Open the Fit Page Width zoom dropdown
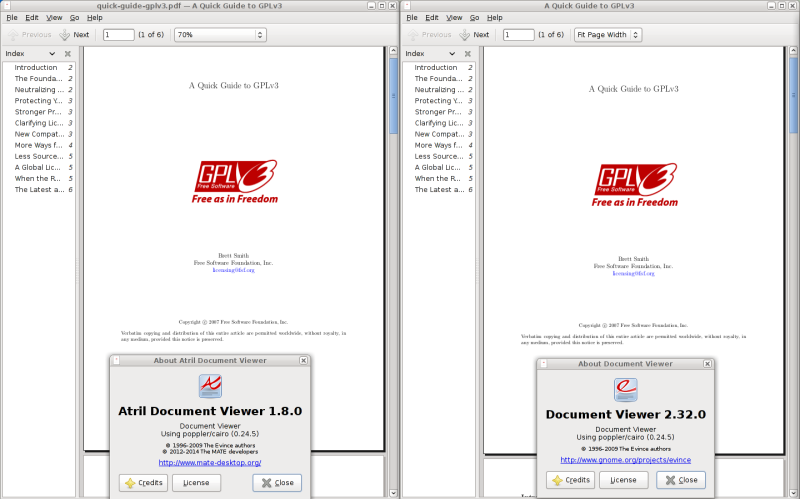The height and width of the screenshot is (499, 800). [x=608, y=35]
